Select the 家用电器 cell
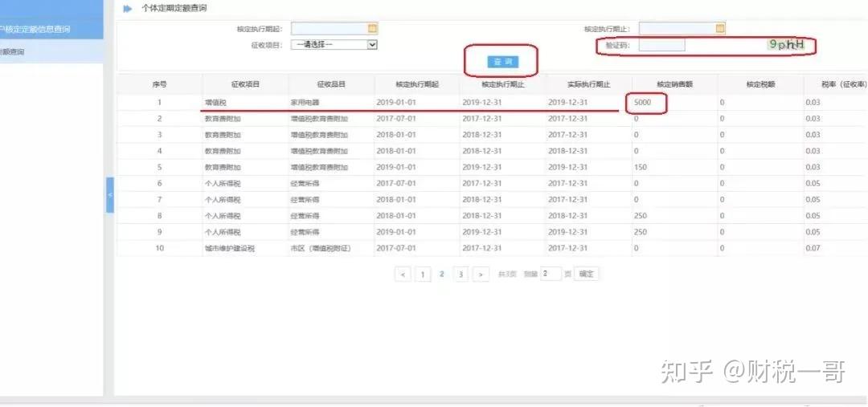 pyautogui.click(x=332, y=103)
